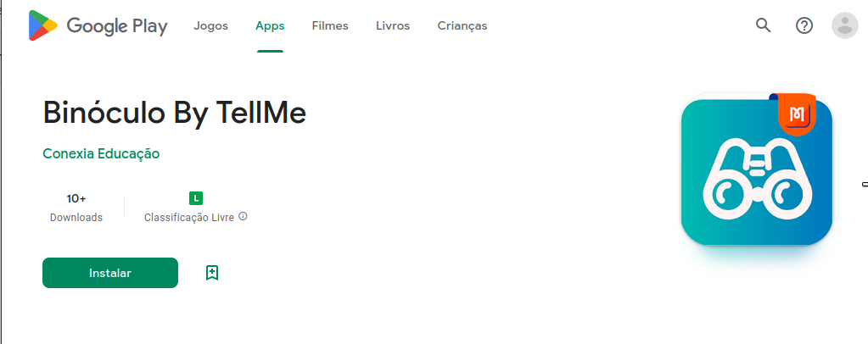Open the binoculars app icon image
Screen dimensions: 868x344
click(756, 169)
